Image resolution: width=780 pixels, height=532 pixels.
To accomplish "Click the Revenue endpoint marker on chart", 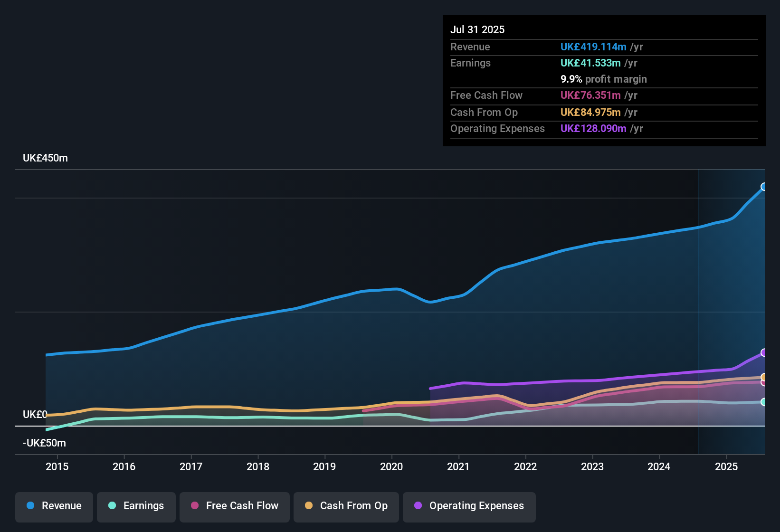I will click(x=764, y=187).
